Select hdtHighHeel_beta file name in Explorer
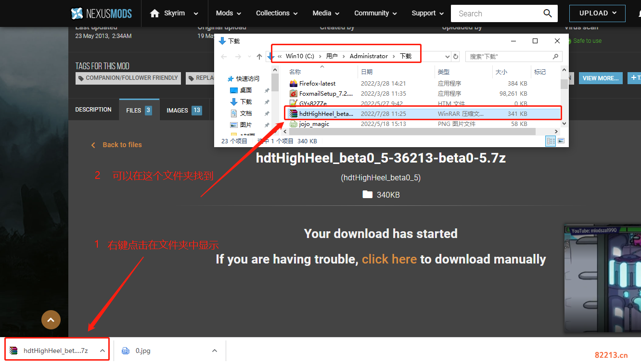 [326, 114]
